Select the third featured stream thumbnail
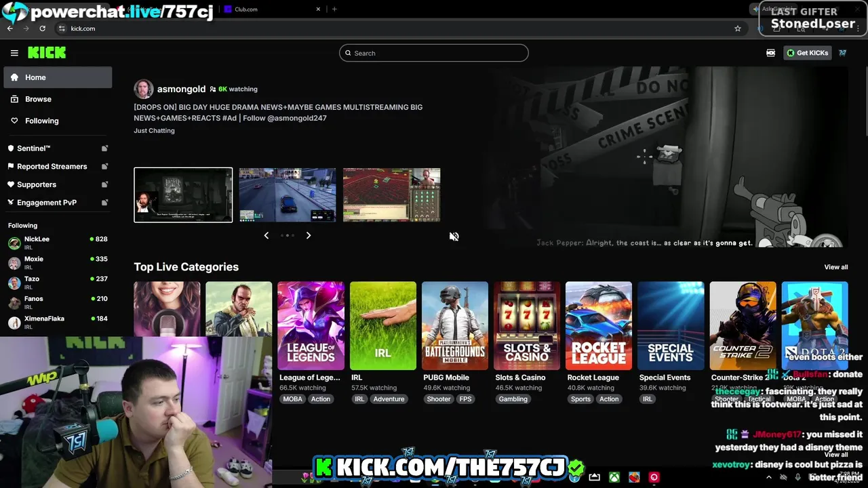868x488 pixels. [392, 195]
